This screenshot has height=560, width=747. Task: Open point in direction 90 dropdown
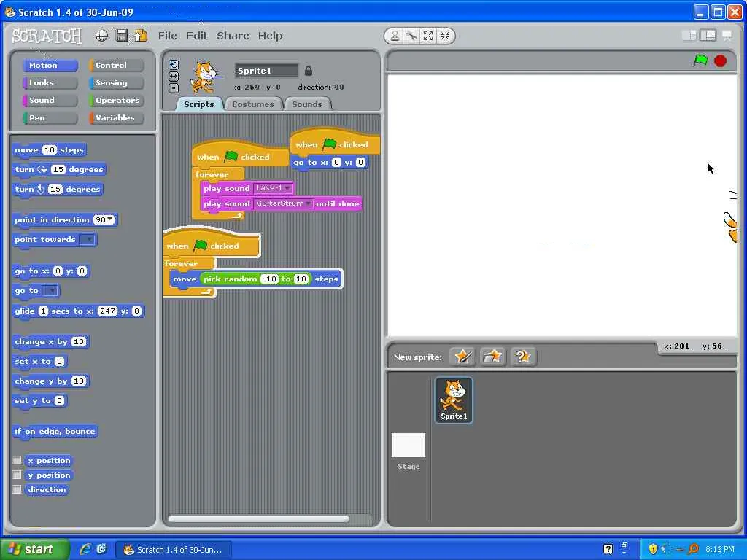[111, 219]
